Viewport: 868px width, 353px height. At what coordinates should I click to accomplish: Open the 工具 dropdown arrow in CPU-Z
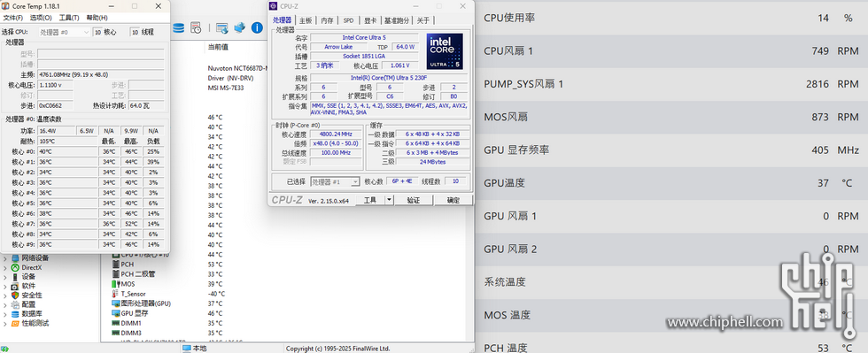(389, 200)
